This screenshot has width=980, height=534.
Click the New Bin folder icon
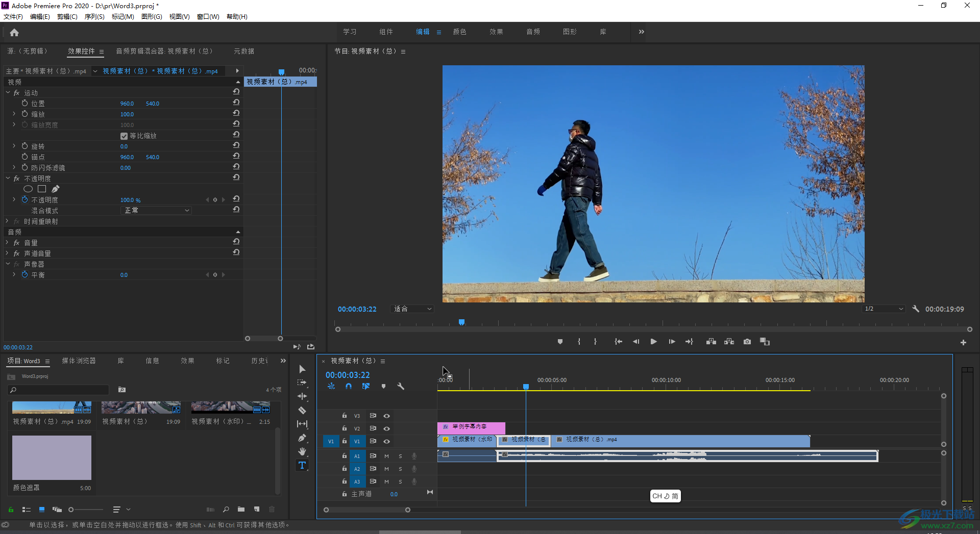pyautogui.click(x=241, y=510)
